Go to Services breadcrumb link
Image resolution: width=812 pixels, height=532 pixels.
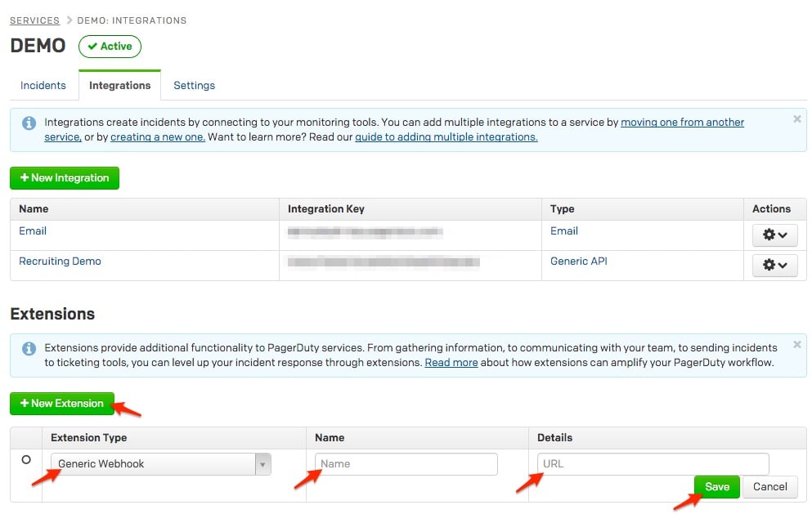click(x=34, y=20)
